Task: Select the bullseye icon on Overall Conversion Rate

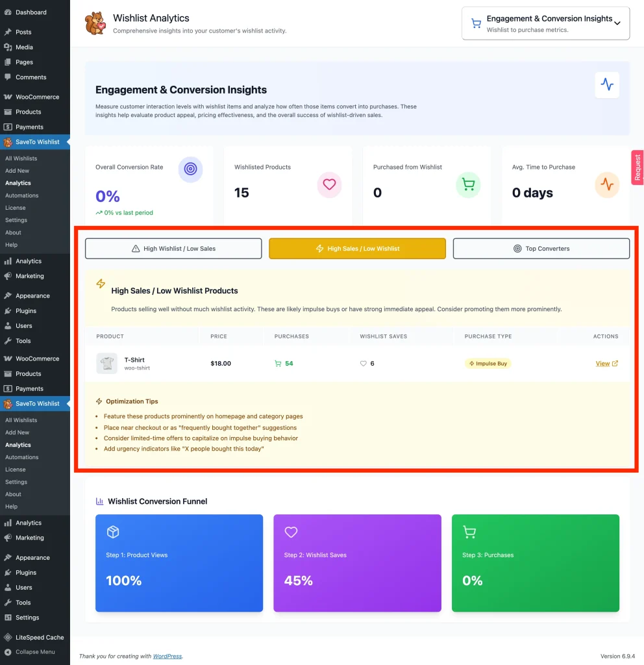Action: tap(190, 168)
